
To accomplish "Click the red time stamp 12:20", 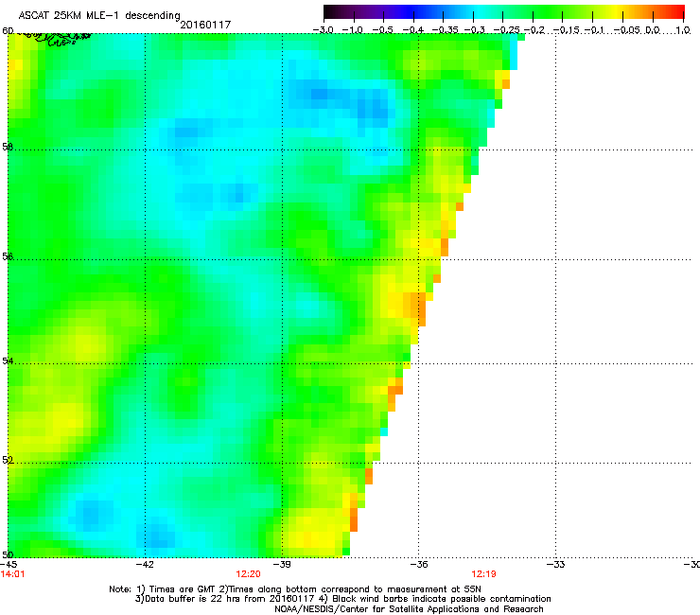I will click(248, 574).
